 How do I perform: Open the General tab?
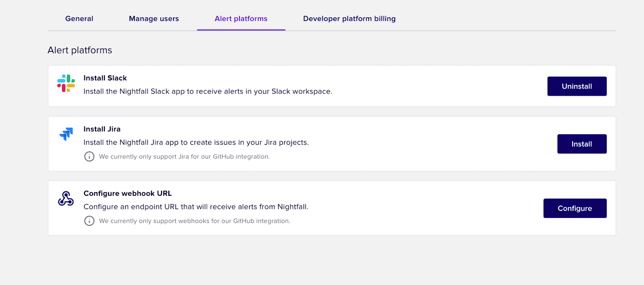click(x=79, y=18)
